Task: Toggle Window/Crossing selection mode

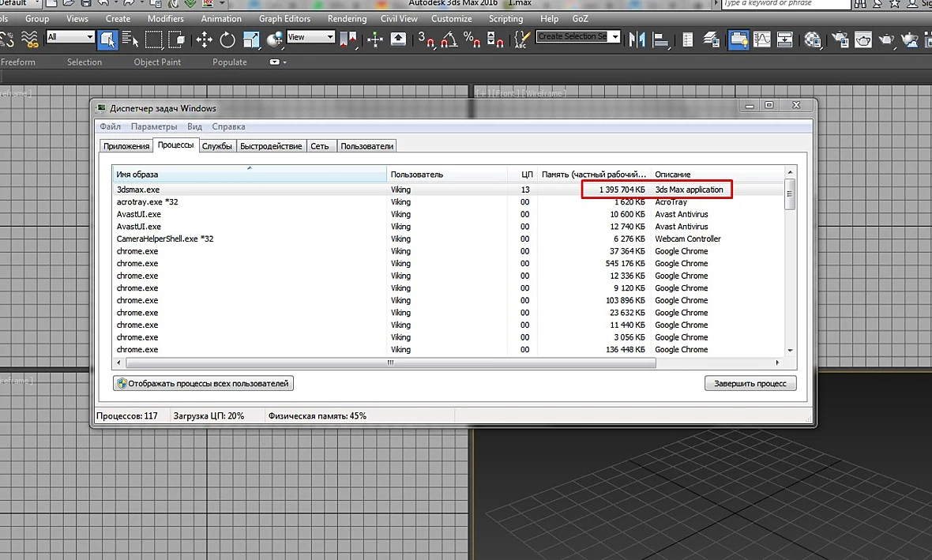Action: tap(177, 39)
